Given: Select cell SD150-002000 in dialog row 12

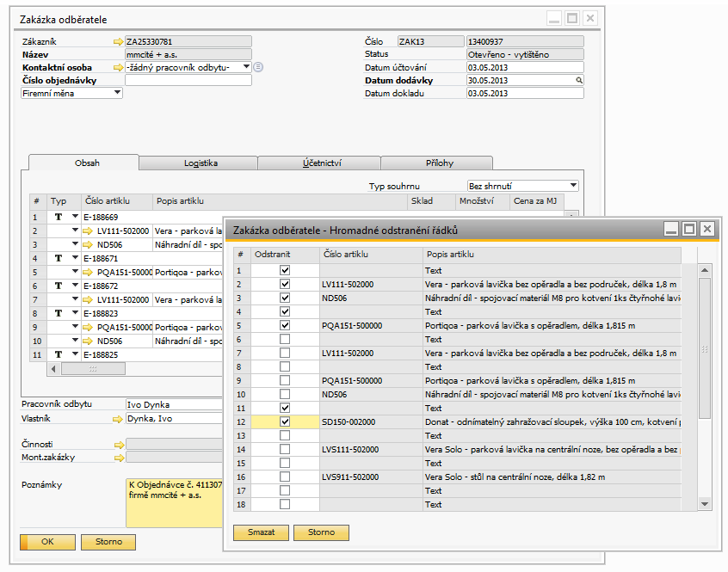Looking at the screenshot, I should 371,421.
